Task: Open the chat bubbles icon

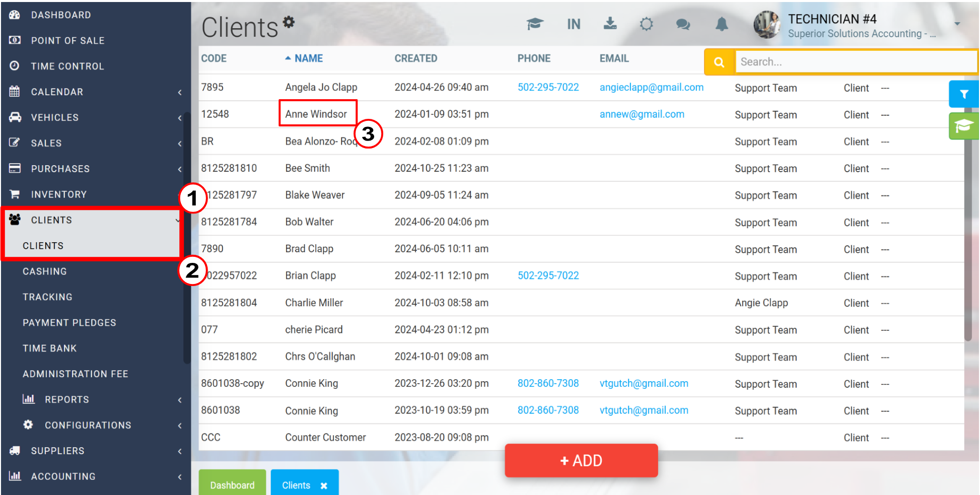Action: tap(683, 24)
